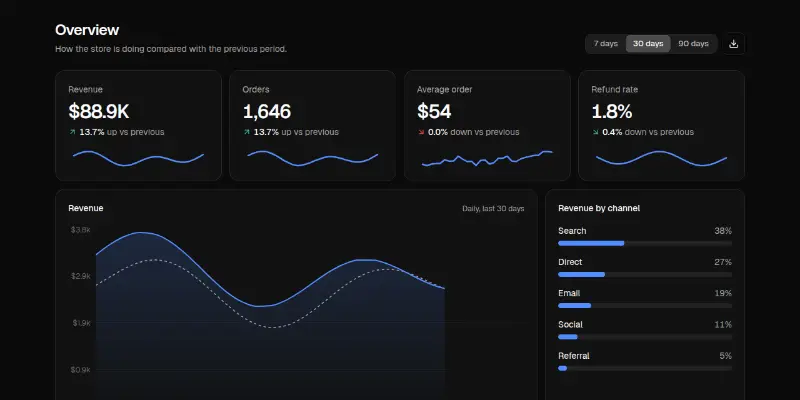Click the $0.9k axis label
The image size is (800, 400).
pyautogui.click(x=81, y=369)
